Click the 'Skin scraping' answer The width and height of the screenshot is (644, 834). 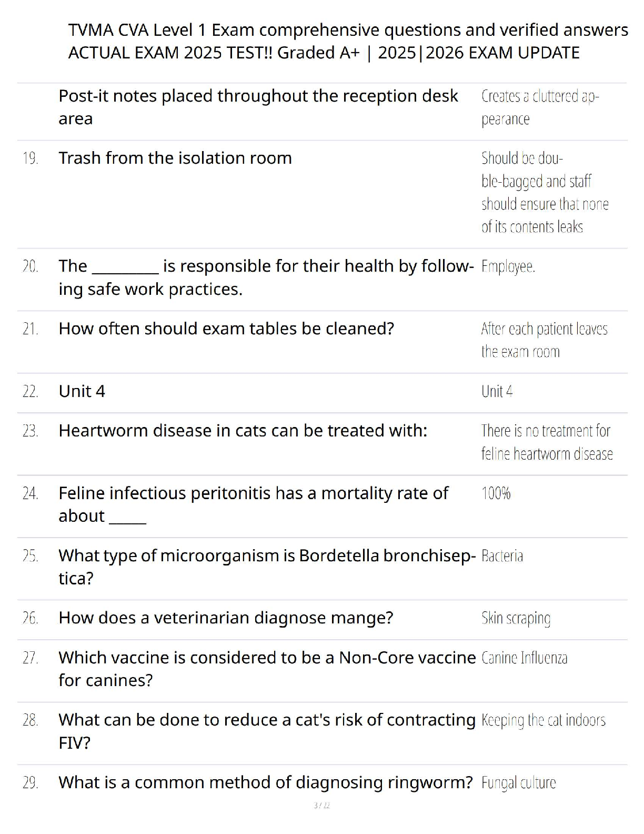516,618
